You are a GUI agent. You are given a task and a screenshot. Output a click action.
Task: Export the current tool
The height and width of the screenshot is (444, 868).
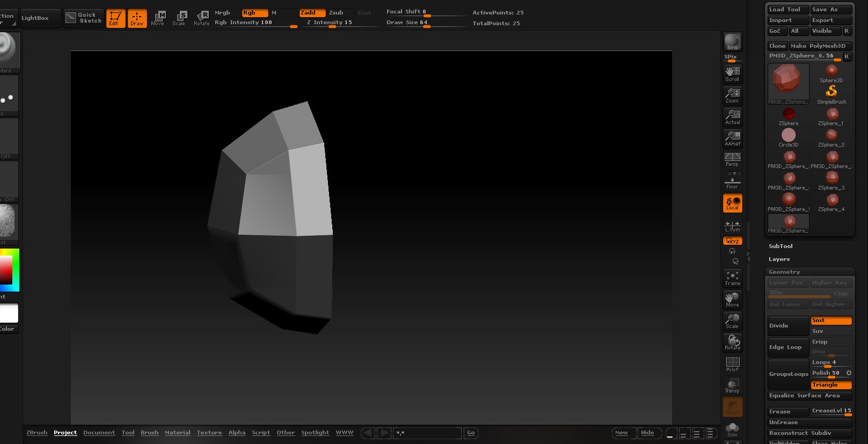point(831,20)
